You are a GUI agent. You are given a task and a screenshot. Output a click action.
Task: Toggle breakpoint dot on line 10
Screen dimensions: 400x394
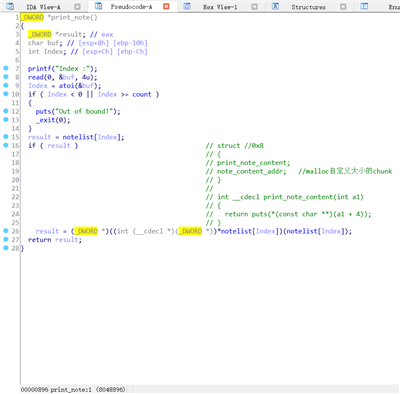(6, 94)
